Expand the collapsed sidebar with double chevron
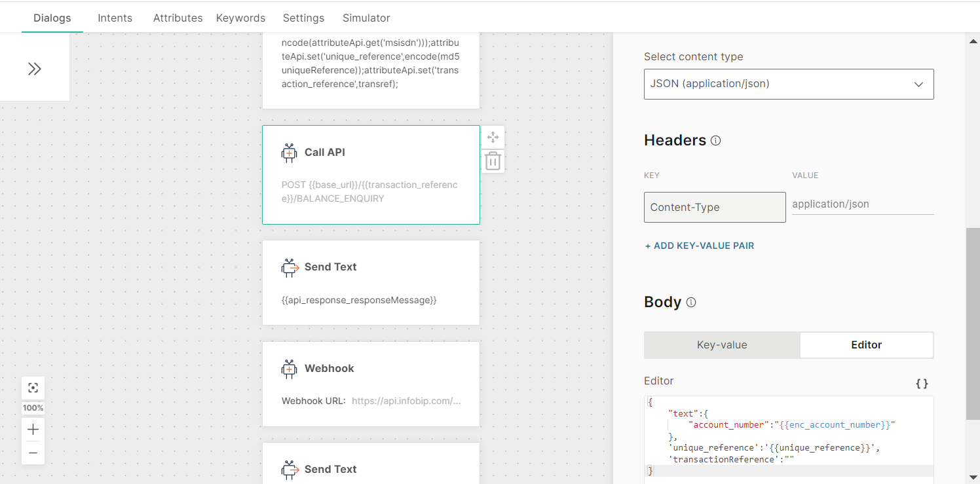Image resolution: width=980 pixels, height=484 pixels. (x=35, y=69)
